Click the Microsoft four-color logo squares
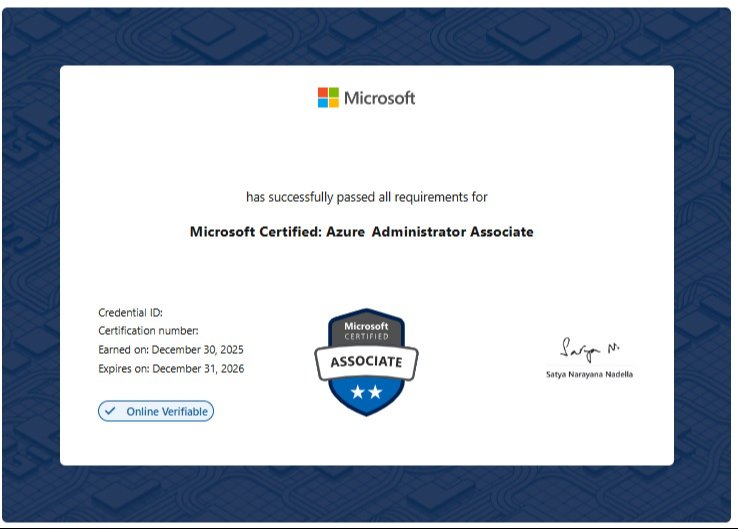The image size is (738, 529). point(328,97)
